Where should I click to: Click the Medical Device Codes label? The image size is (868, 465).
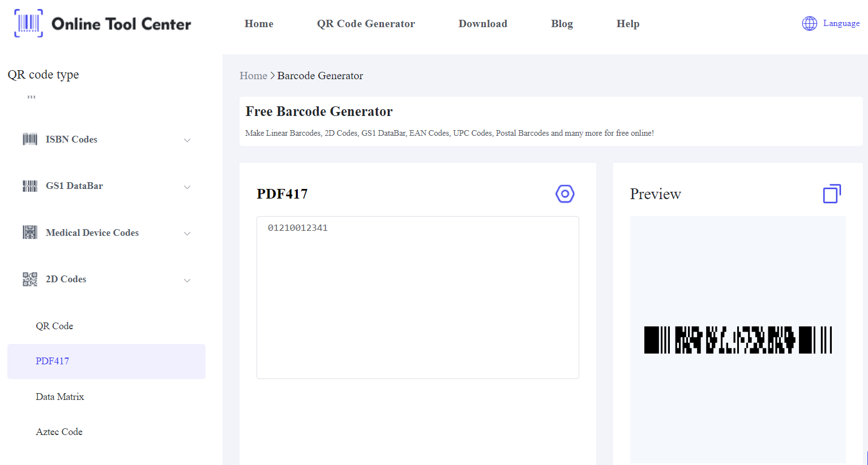[x=92, y=232]
